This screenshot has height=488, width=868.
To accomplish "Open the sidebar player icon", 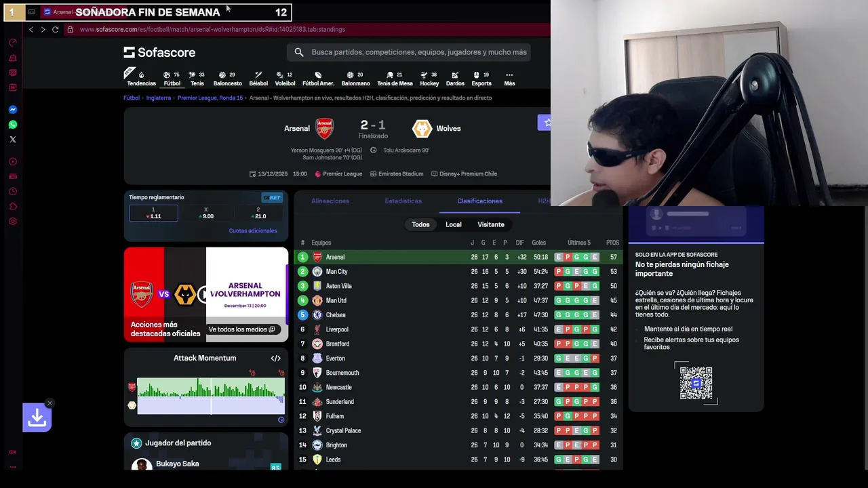I will coord(12,161).
